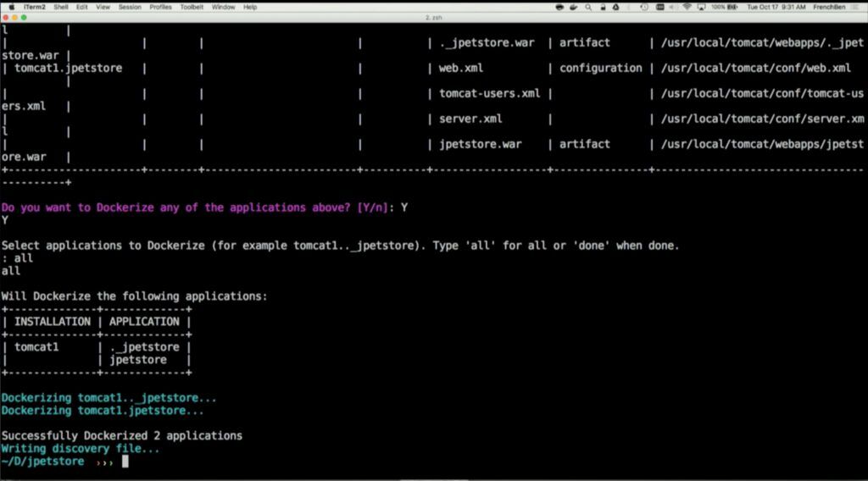Click the APPLICATION column header
Viewport: 868px width, 481px height.
click(144, 322)
